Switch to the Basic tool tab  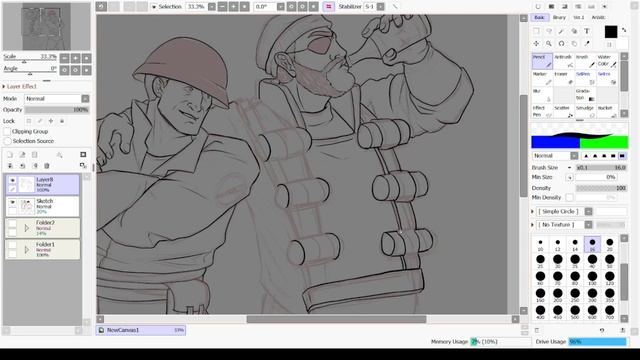pyautogui.click(x=540, y=18)
